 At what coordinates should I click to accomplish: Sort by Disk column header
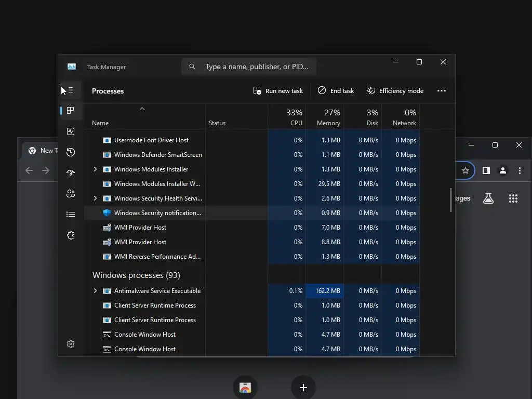(363, 117)
